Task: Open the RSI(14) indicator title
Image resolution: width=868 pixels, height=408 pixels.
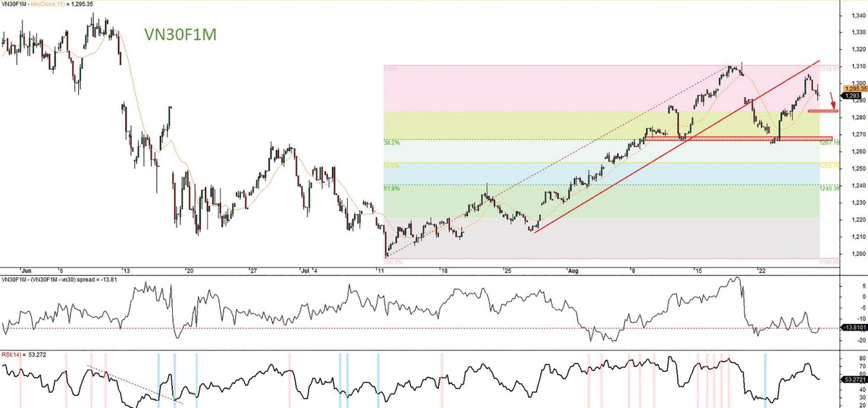Action: pos(13,355)
